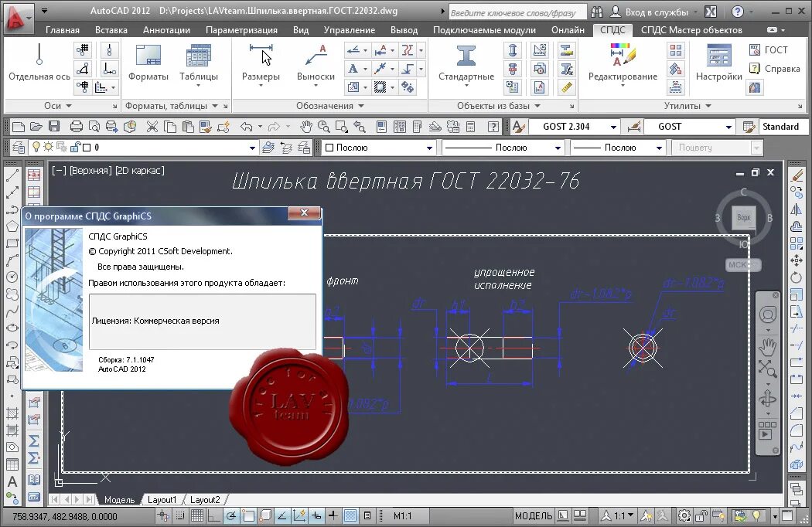Select the Line draw tool
The image size is (812, 527).
tap(12, 176)
